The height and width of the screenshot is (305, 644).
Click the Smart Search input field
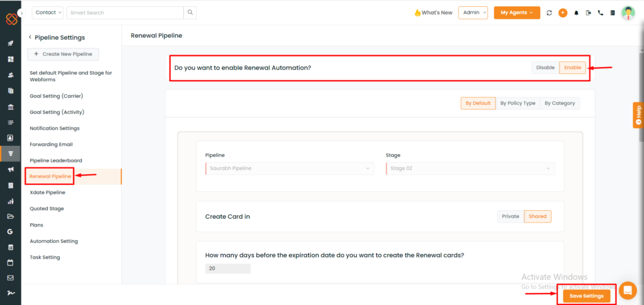tap(125, 13)
